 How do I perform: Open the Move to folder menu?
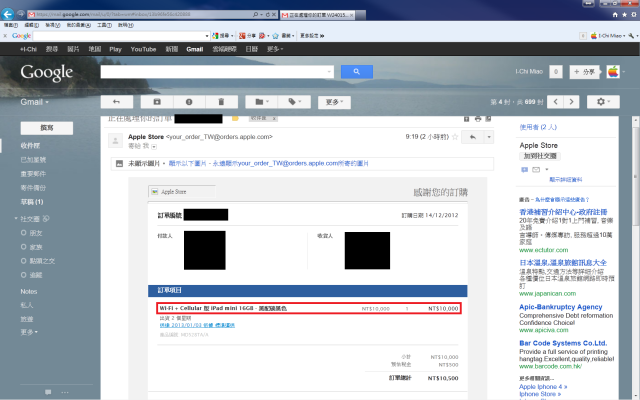(x=262, y=102)
